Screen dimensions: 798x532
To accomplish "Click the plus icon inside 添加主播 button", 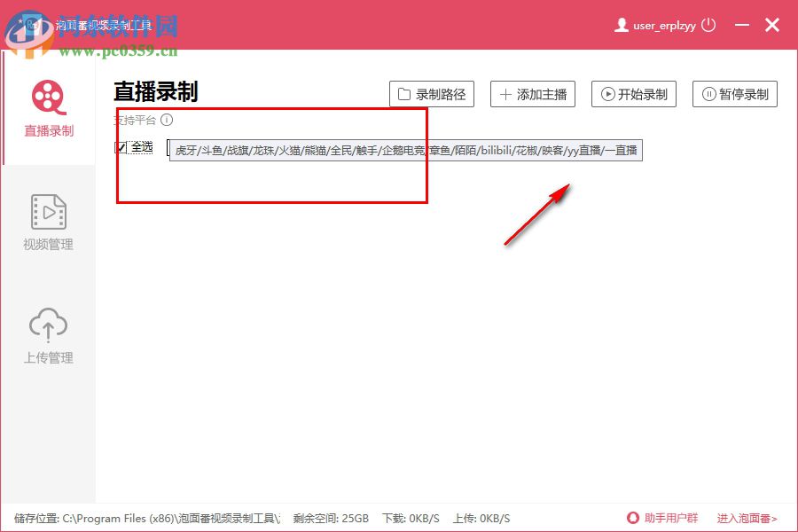I will click(505, 94).
